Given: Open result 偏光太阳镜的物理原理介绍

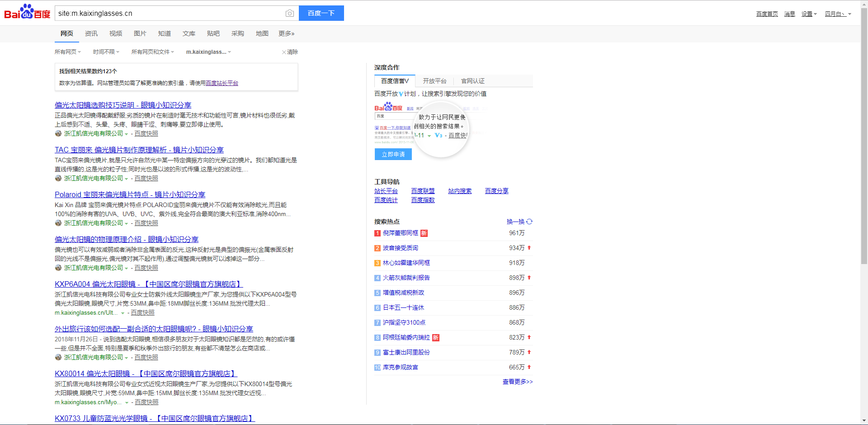Looking at the screenshot, I should pyautogui.click(x=127, y=239).
